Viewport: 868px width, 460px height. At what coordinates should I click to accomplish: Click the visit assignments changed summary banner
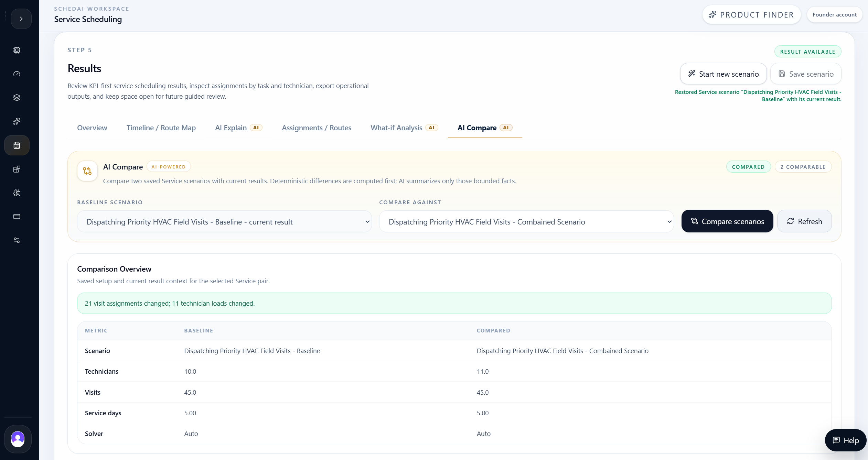point(454,304)
